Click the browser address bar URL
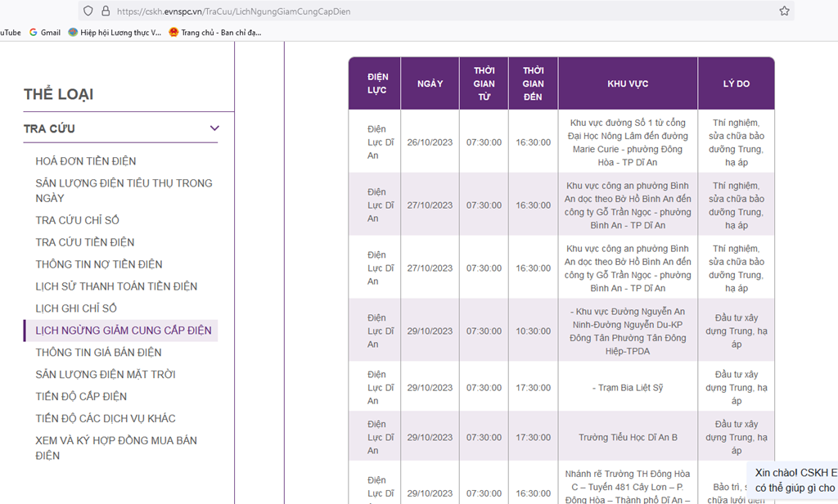Screen dimensions: 838x504 233,11
